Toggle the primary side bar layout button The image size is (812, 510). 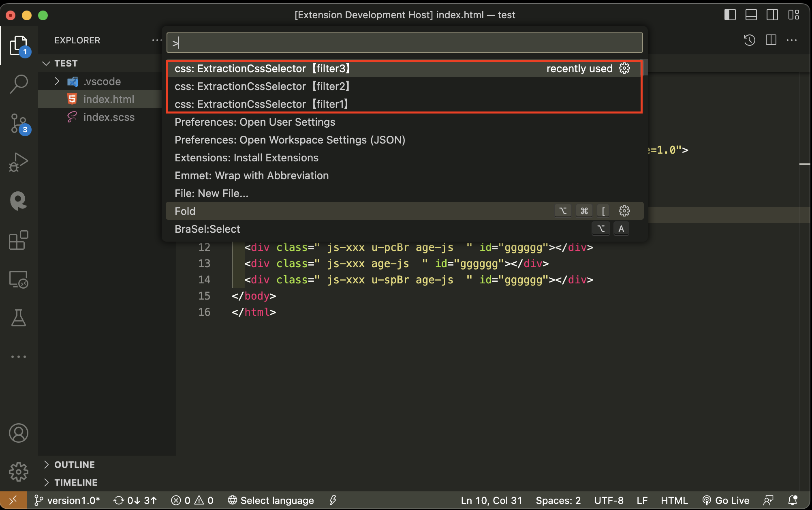click(730, 15)
